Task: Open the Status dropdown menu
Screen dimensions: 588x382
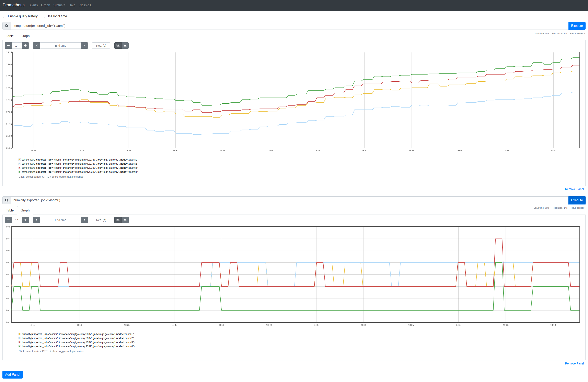Action: point(59,5)
